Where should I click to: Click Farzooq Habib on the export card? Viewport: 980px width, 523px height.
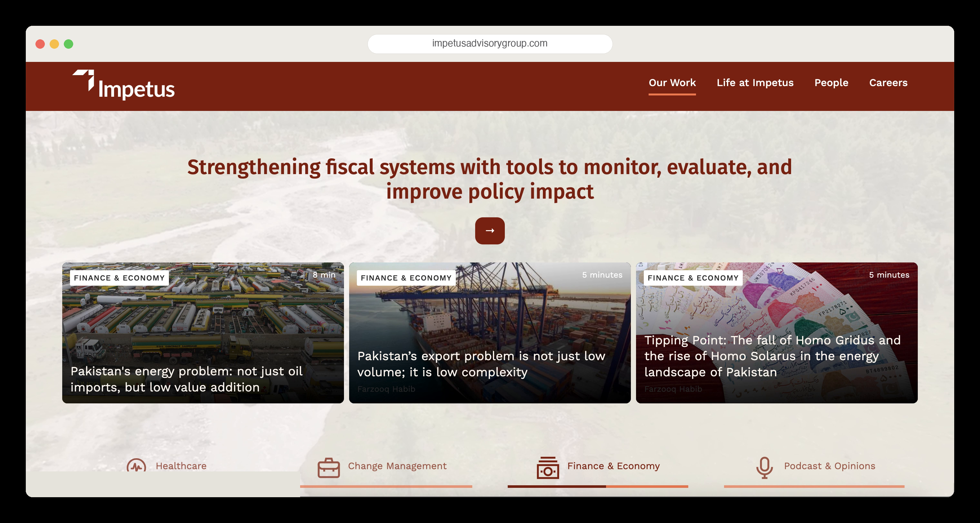point(386,389)
